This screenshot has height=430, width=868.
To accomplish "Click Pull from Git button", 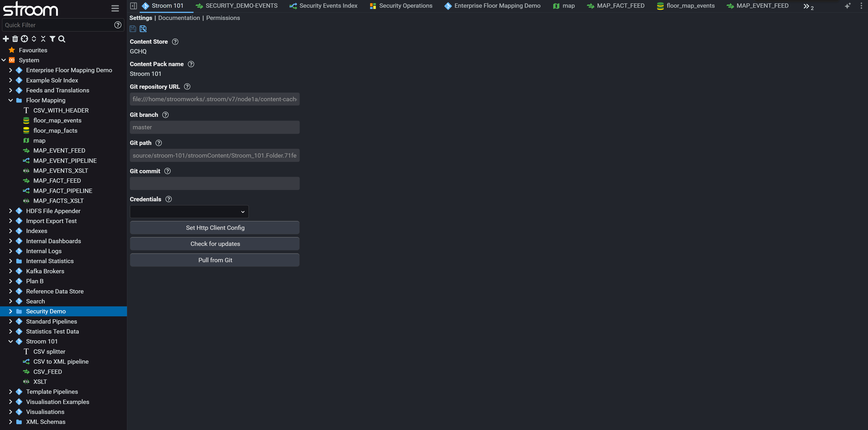I will (x=215, y=260).
